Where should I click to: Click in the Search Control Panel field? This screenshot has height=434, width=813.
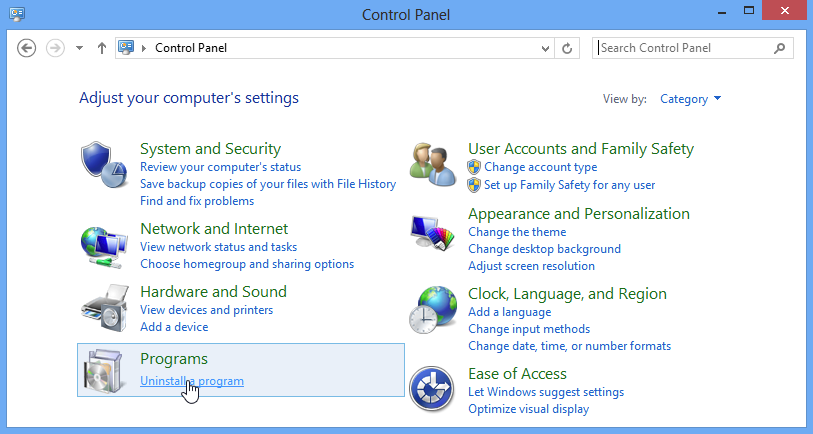[684, 48]
